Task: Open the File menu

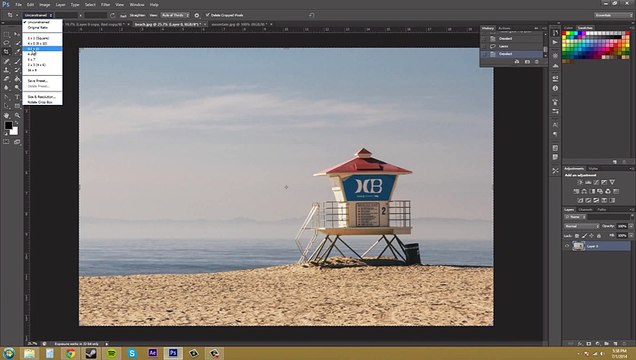Action: tap(18, 5)
